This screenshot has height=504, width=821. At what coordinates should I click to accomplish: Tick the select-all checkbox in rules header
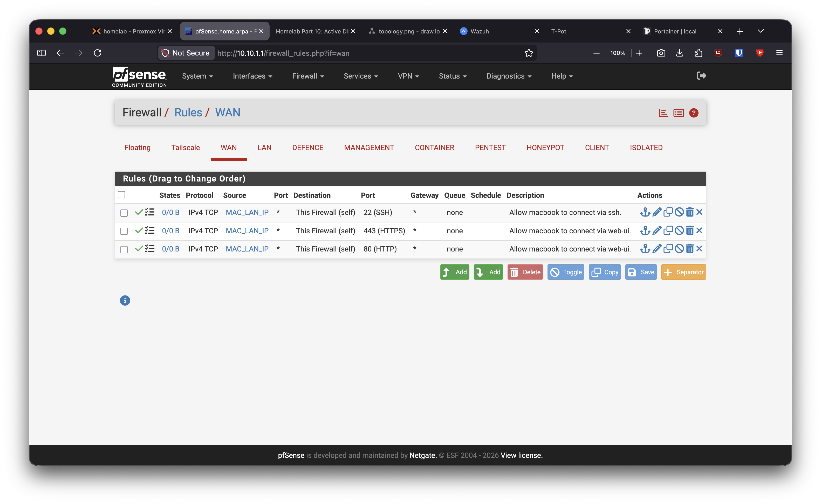tap(121, 195)
